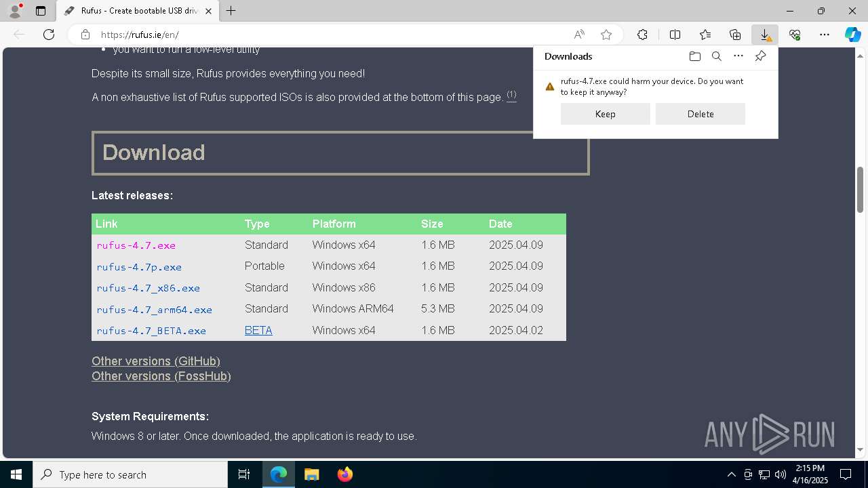Click Keep for rufus-4.7.exe

tap(606, 114)
